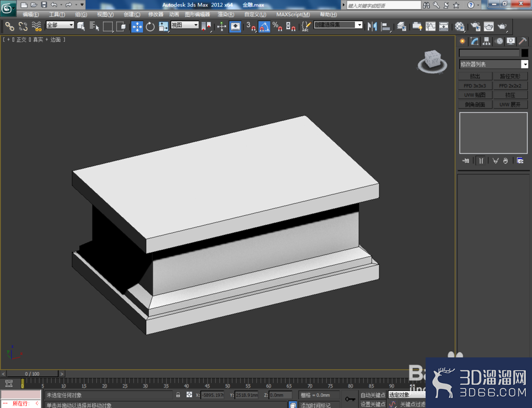Toggle 3D Snaps magnet button

[251, 27]
